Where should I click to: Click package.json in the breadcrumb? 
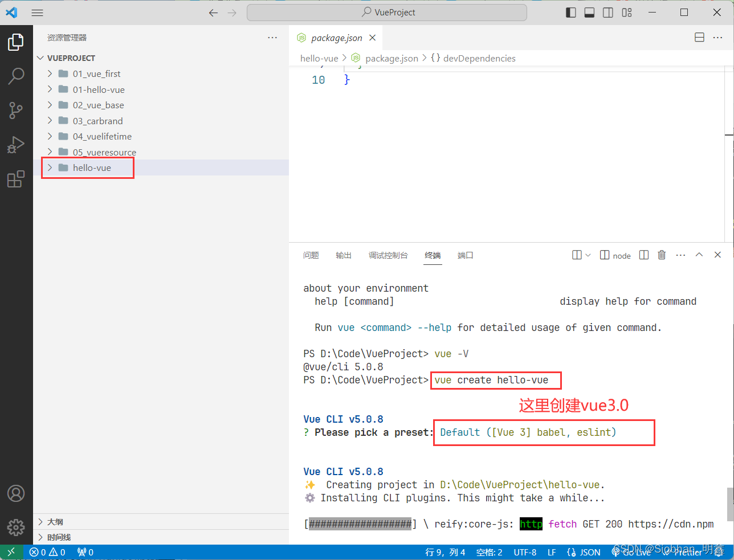(392, 58)
